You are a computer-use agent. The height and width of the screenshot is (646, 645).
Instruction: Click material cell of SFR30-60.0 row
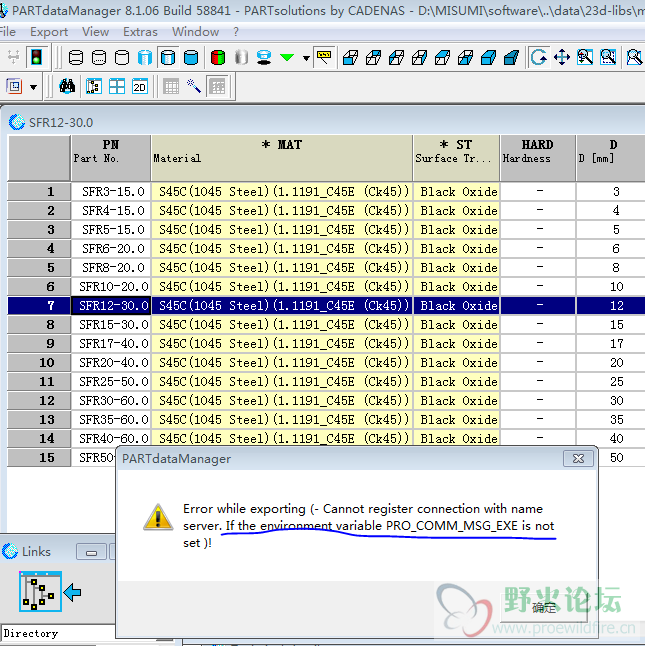pos(282,400)
